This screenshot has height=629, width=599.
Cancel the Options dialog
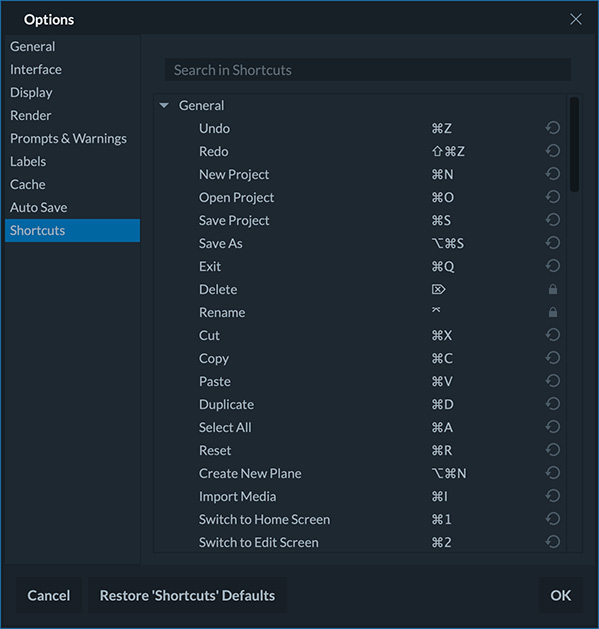point(49,595)
